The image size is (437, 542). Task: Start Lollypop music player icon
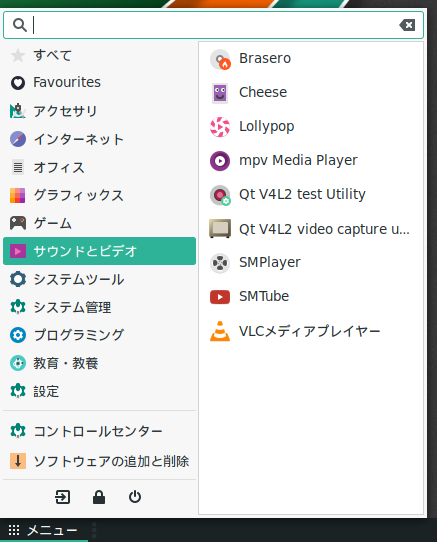click(220, 127)
